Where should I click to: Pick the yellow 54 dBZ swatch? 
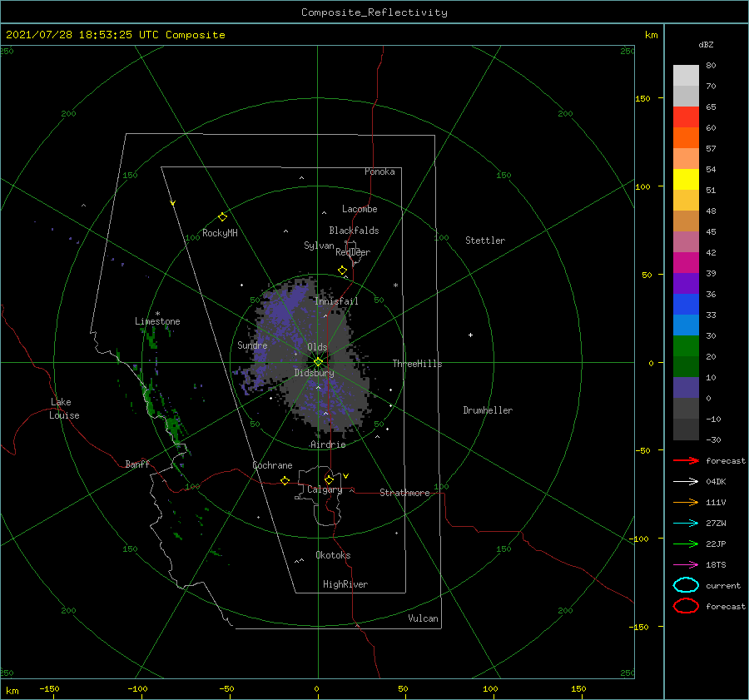click(686, 179)
